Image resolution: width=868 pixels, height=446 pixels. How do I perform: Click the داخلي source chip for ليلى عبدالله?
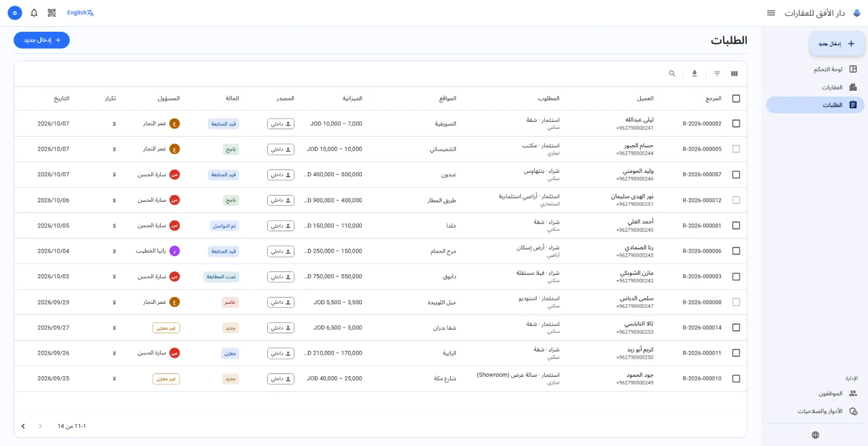click(281, 124)
